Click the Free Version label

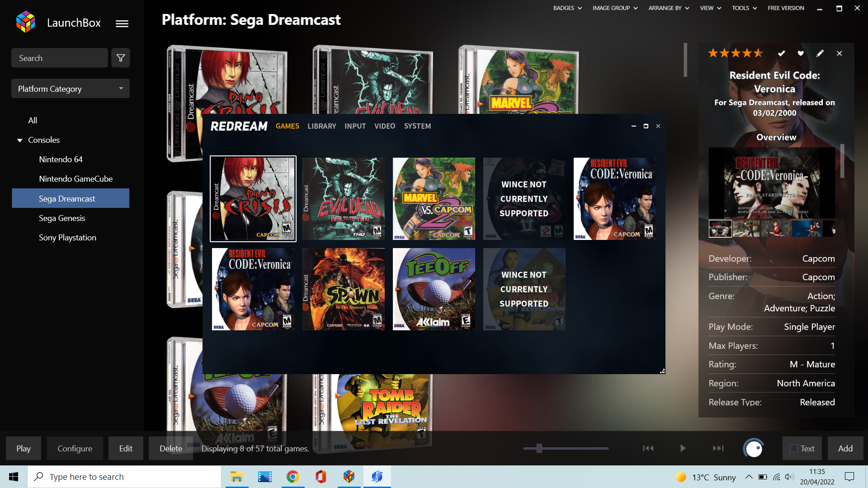(x=786, y=8)
